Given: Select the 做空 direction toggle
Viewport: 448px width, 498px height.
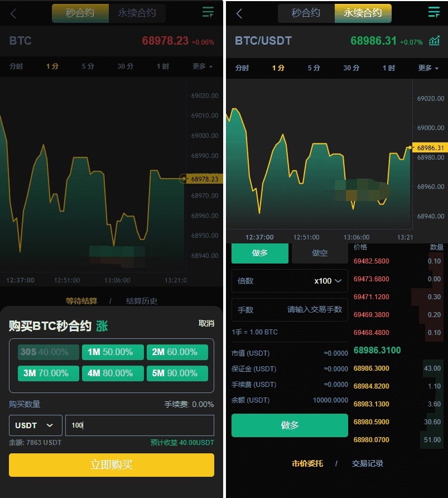Looking at the screenshot, I should pos(320,253).
